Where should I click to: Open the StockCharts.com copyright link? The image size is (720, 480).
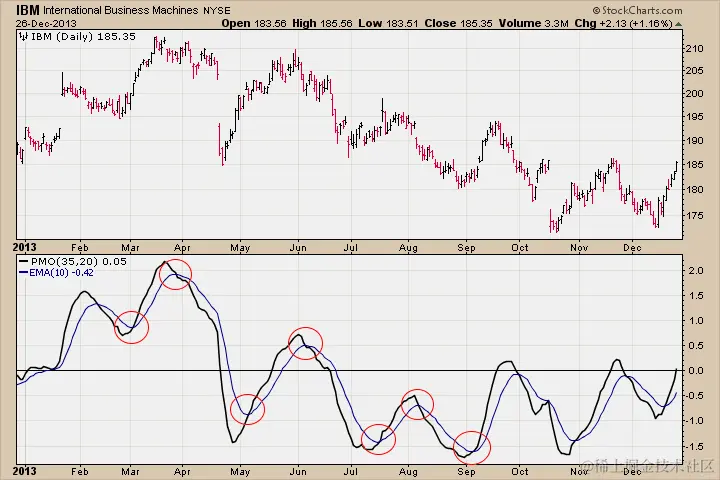click(637, 10)
